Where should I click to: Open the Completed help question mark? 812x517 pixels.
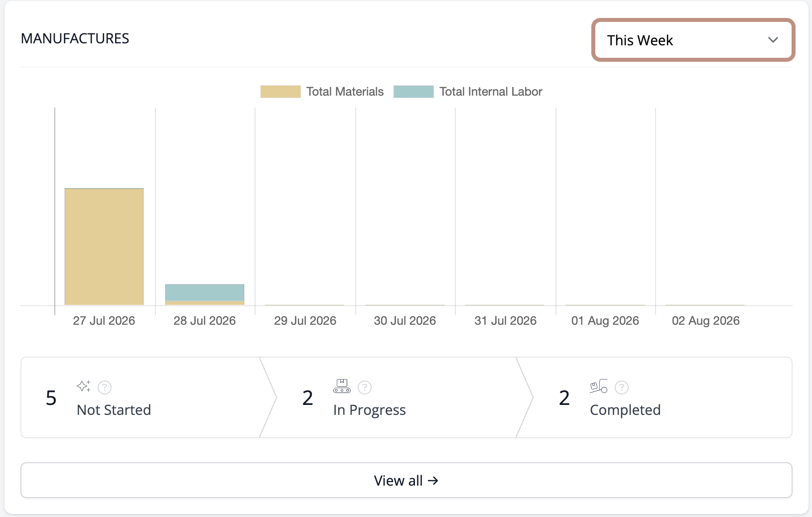pos(622,388)
